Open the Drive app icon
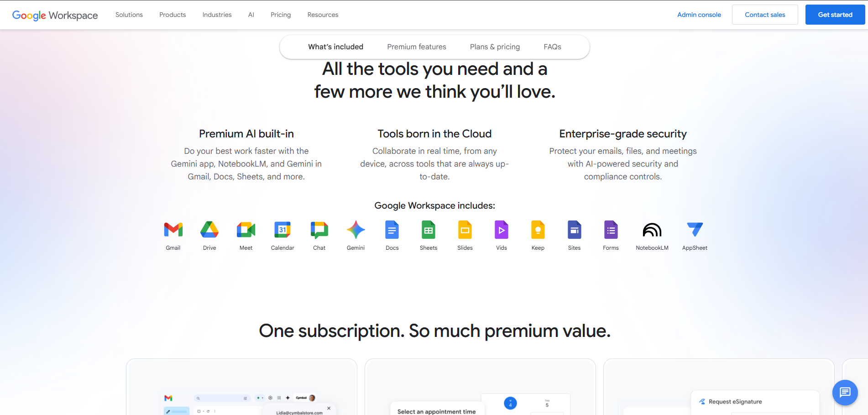The image size is (868, 415). pos(209,230)
